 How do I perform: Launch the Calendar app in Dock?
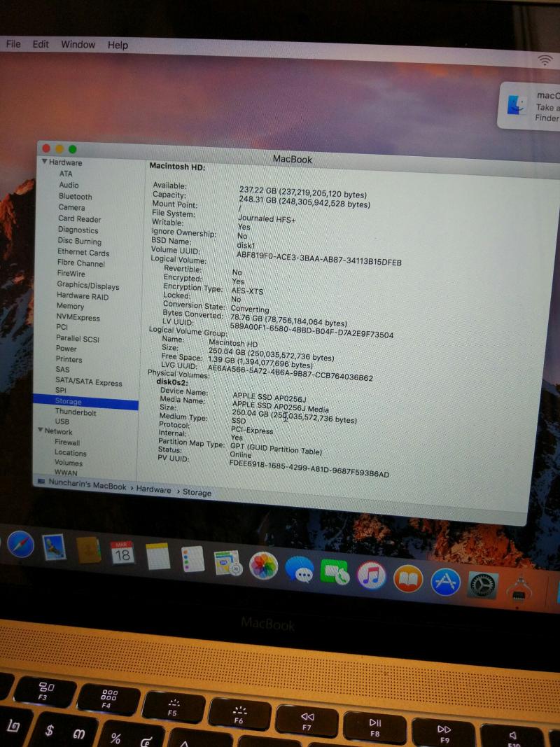click(x=122, y=553)
